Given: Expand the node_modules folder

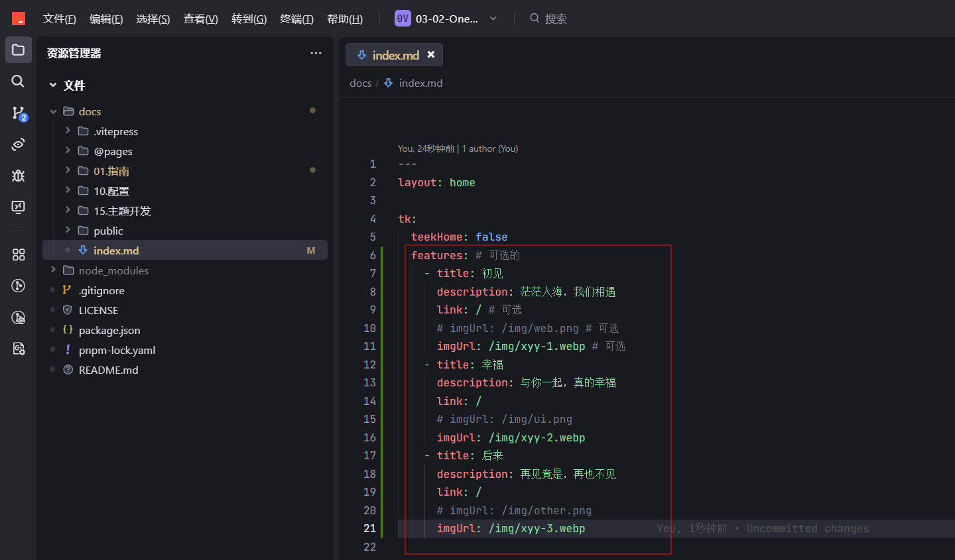Looking at the screenshot, I should pyautogui.click(x=53, y=270).
